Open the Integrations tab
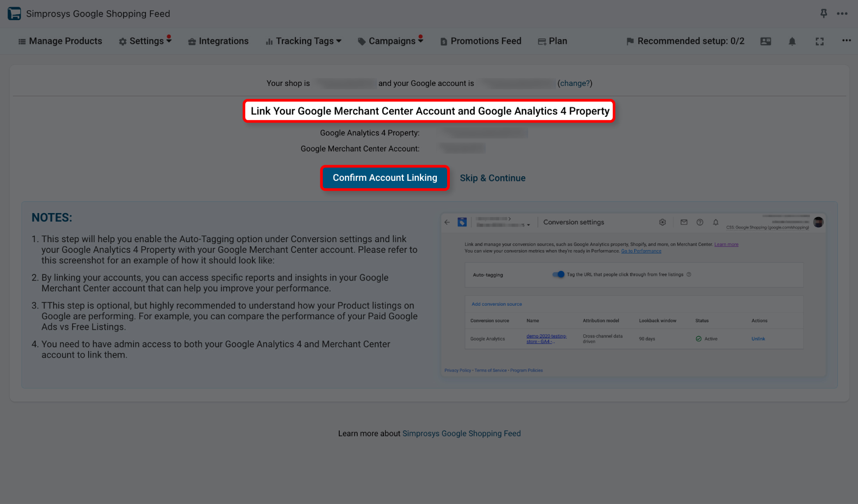The width and height of the screenshot is (858, 504). coord(218,41)
